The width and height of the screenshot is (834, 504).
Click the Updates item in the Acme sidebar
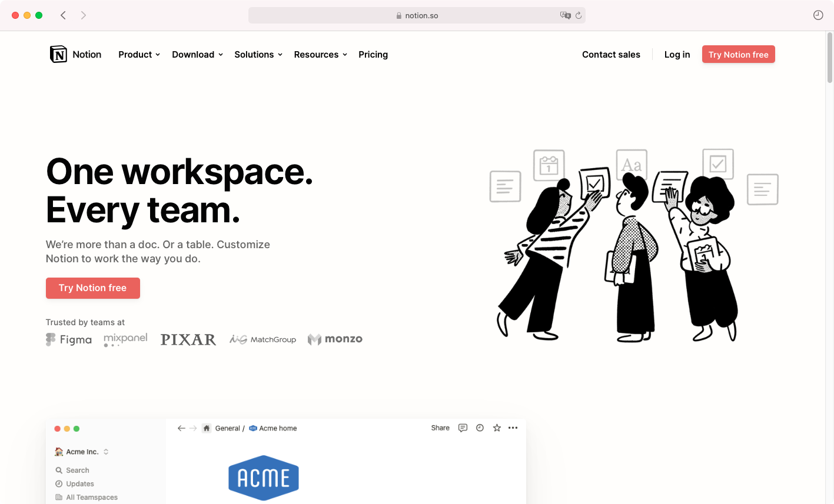[x=74, y=484]
